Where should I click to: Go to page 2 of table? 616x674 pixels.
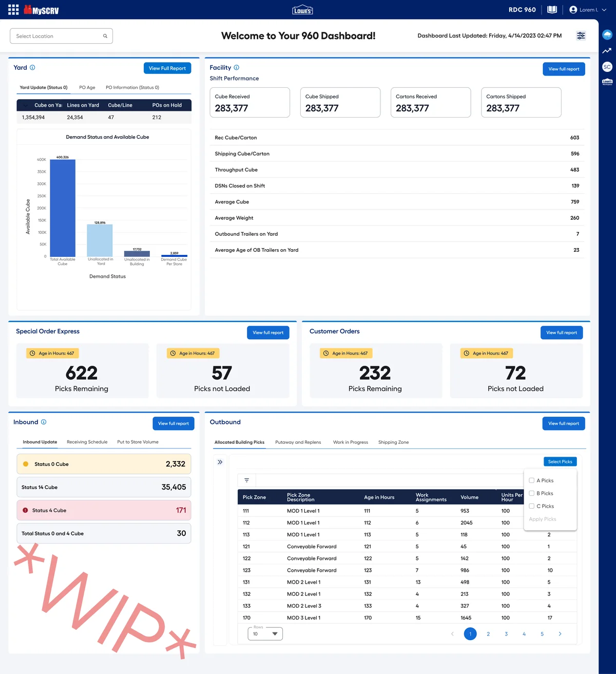click(x=488, y=634)
